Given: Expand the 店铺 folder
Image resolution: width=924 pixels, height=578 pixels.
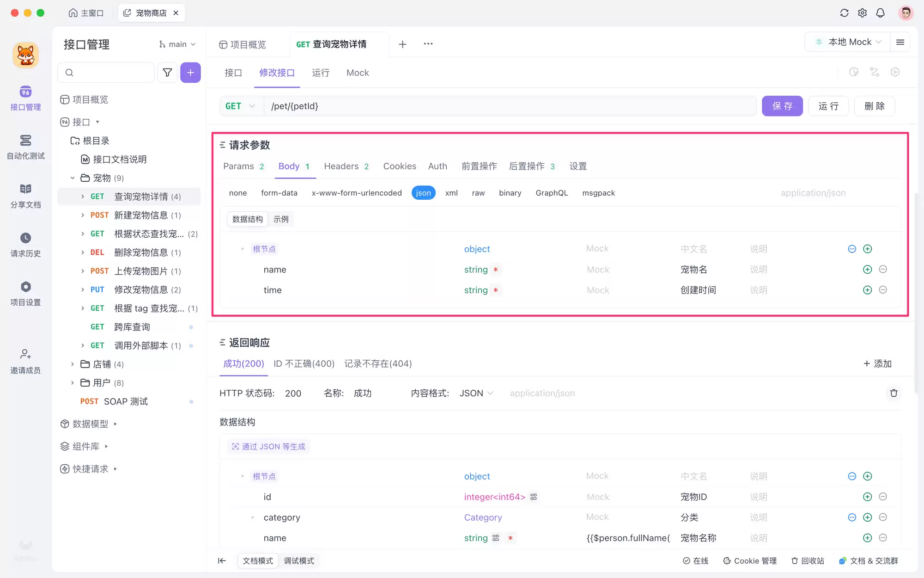Looking at the screenshot, I should 73,364.
